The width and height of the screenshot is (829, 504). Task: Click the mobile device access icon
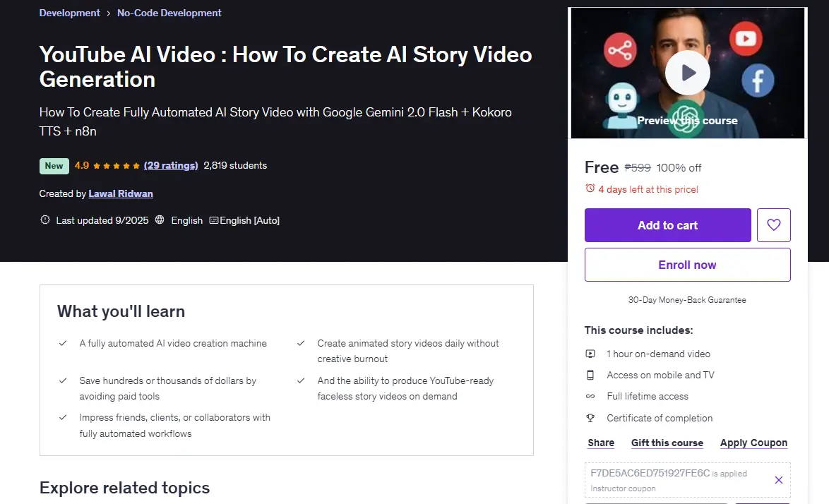[x=590, y=375]
